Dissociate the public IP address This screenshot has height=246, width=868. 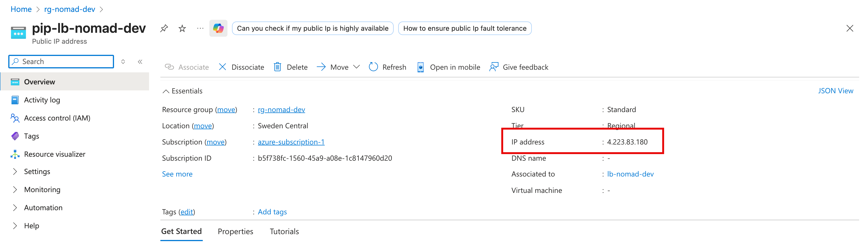point(241,67)
